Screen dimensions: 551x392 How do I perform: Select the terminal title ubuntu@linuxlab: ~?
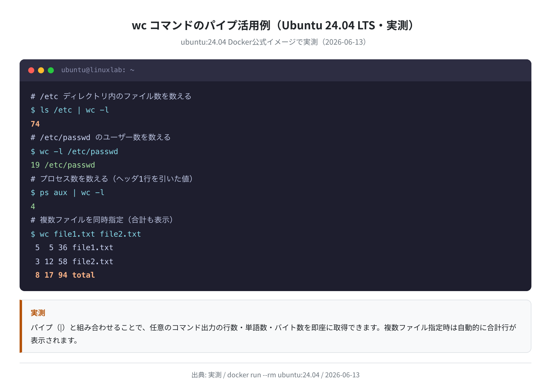pyautogui.click(x=98, y=70)
